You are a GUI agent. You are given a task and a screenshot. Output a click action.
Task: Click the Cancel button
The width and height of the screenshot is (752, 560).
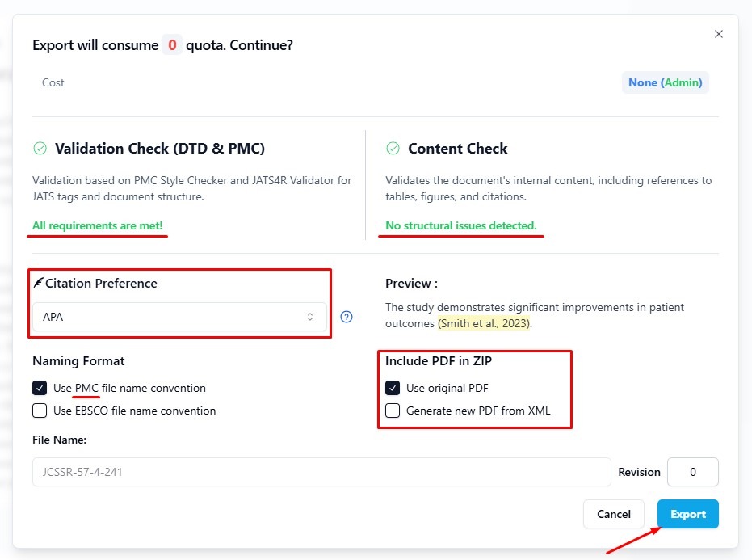tap(613, 514)
